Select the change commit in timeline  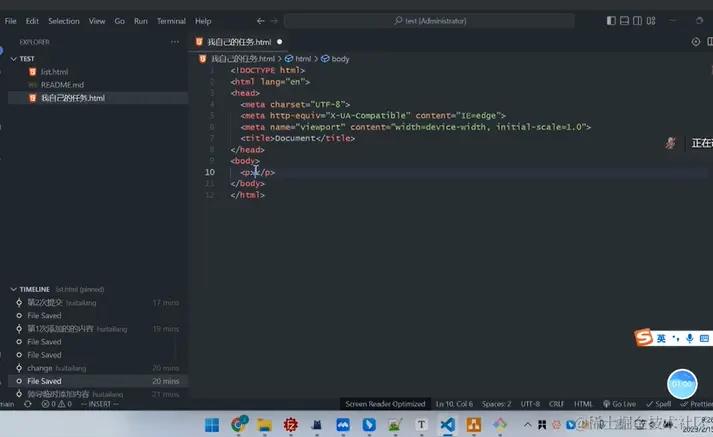pyautogui.click(x=40, y=368)
